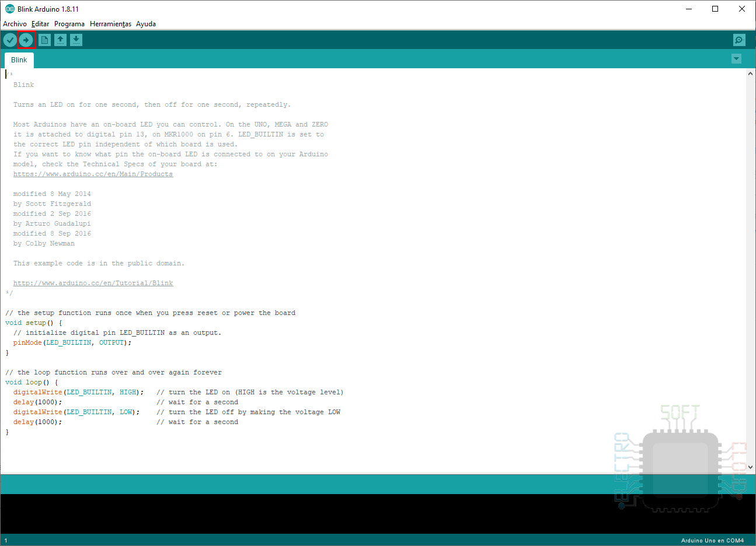Open the Ayuda menu
This screenshot has height=546, width=756.
(x=146, y=24)
